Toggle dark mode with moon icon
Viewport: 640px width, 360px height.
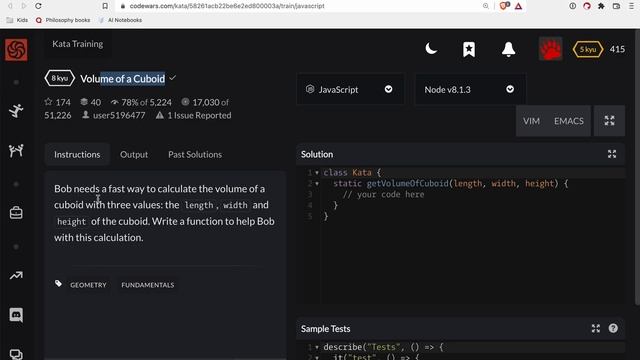tap(431, 49)
